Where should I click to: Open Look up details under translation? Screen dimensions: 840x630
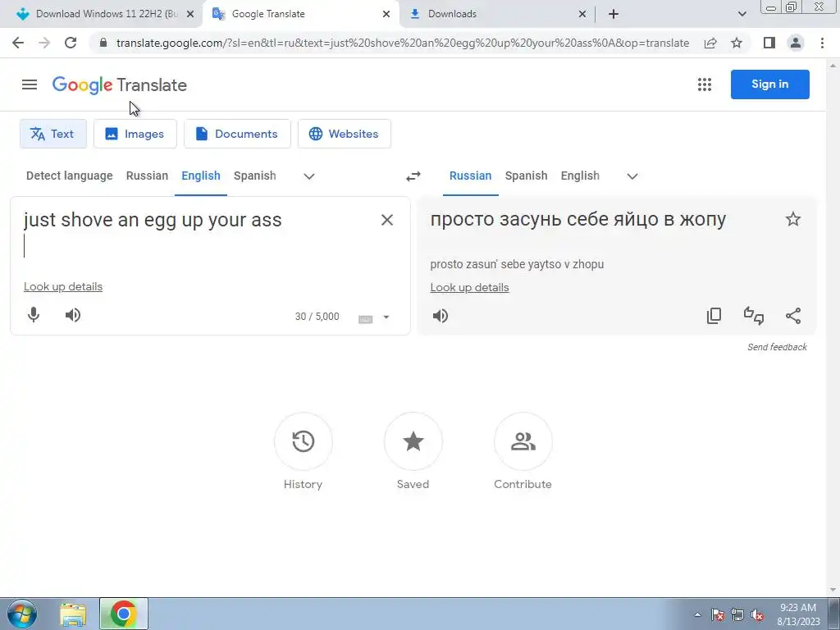tap(469, 288)
